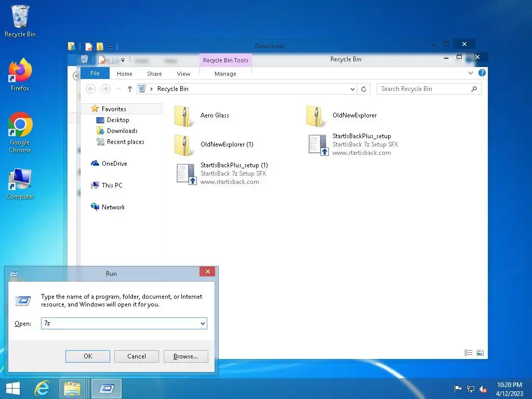Select the StartIsBackPlus_setup installer
Viewport: 532px width, 399px height.
(353, 144)
